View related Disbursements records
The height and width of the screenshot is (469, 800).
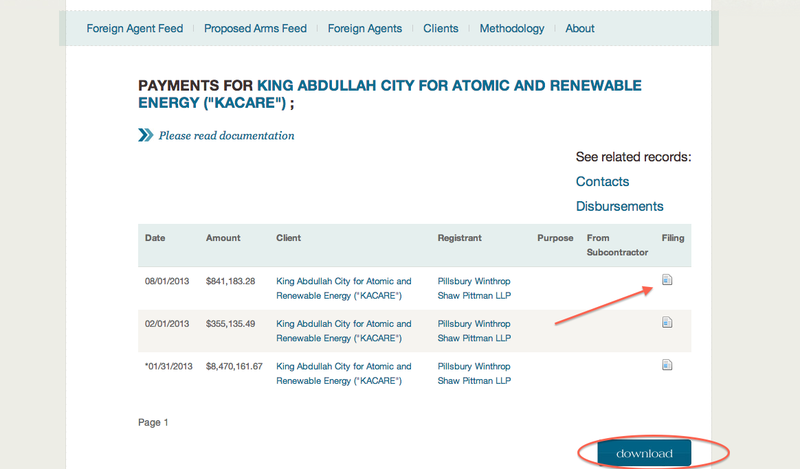[x=619, y=206]
